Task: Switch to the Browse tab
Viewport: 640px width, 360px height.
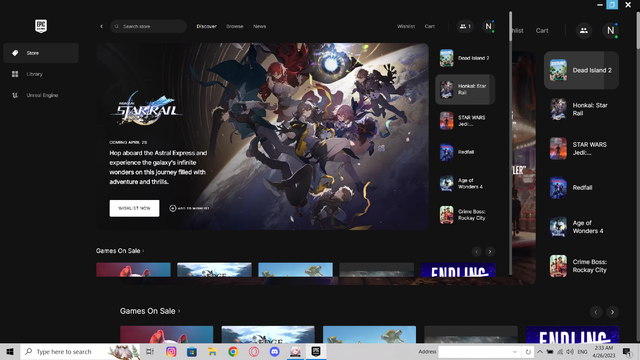Action: [235, 27]
